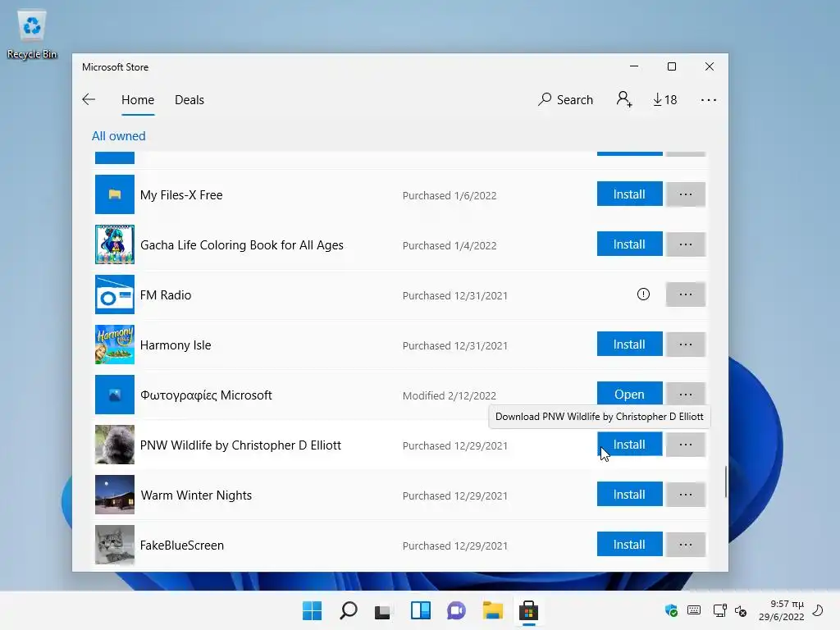Click the muted volume tray icon
The image size is (840, 630).
(x=741, y=610)
